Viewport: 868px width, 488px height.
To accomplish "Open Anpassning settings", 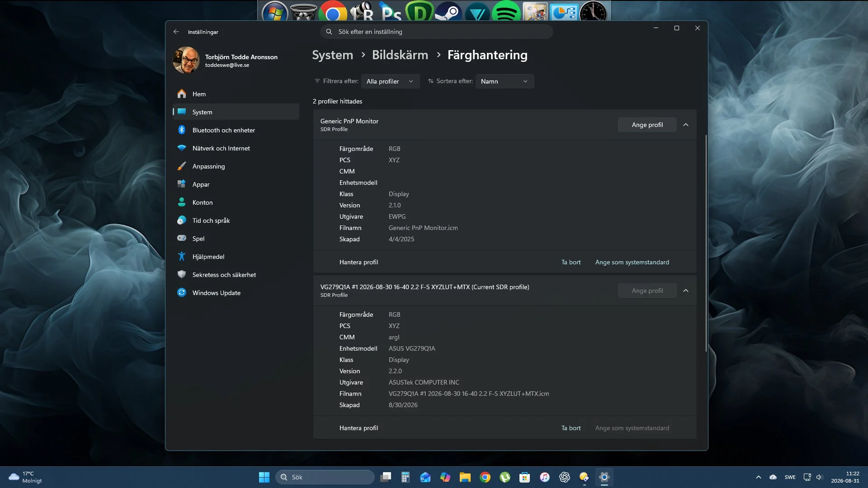I will click(x=236, y=166).
